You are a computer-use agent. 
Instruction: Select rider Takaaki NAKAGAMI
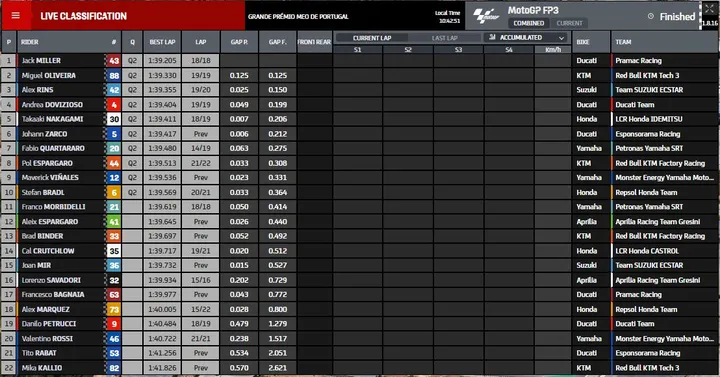pos(52,119)
